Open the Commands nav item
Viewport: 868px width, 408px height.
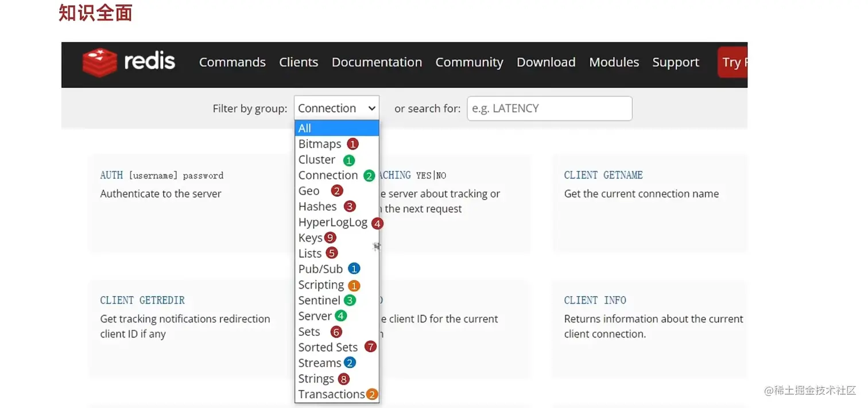pos(232,62)
